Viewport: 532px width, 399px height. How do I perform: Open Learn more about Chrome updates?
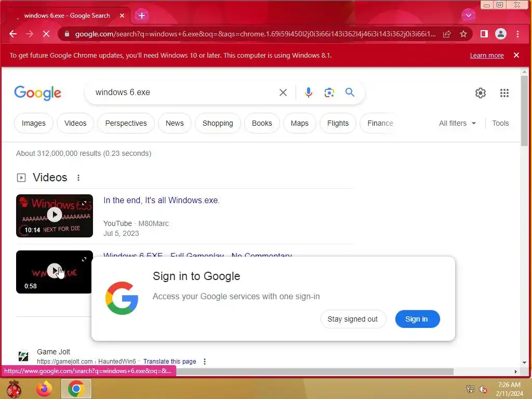point(486,55)
